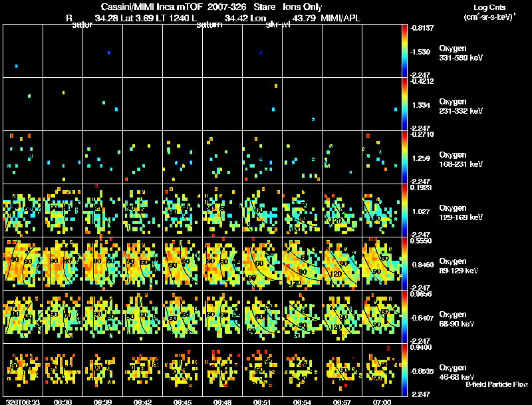Select the 46-68 keV image panel at 06:42

click(143, 370)
